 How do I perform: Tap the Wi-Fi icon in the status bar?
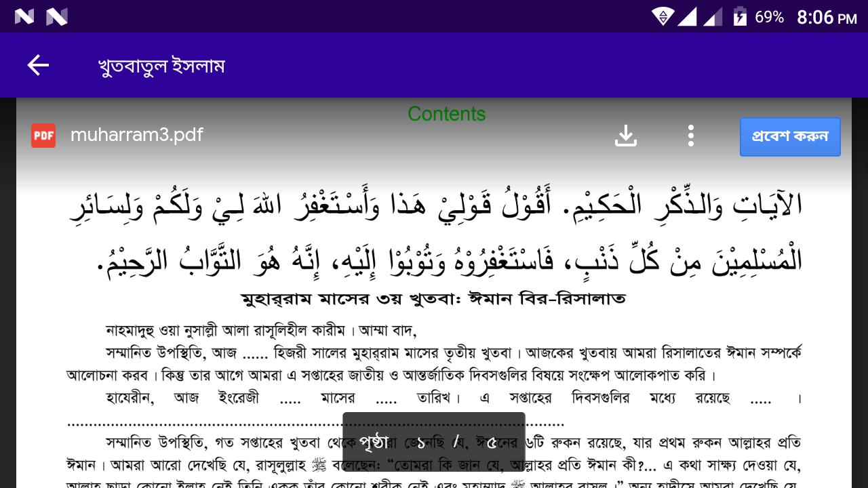pos(663,16)
